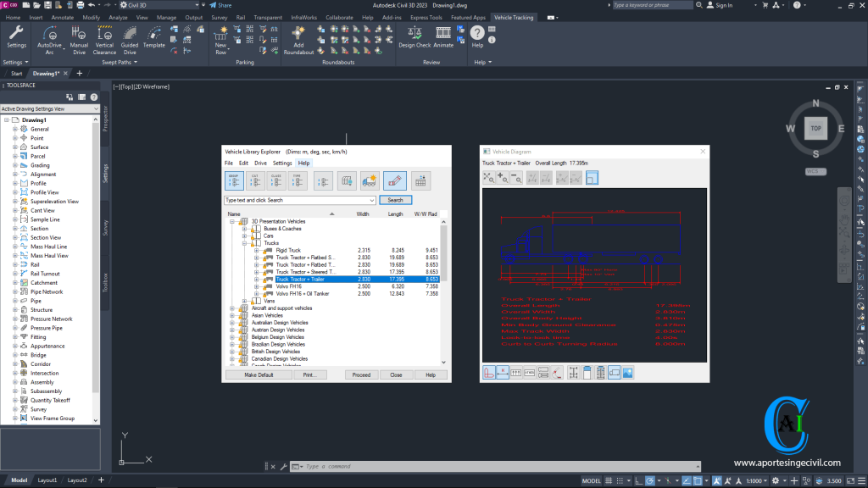Click the Zoom Extents icon in Vehicle Diagram
The height and width of the screenshot is (488, 868).
(489, 178)
